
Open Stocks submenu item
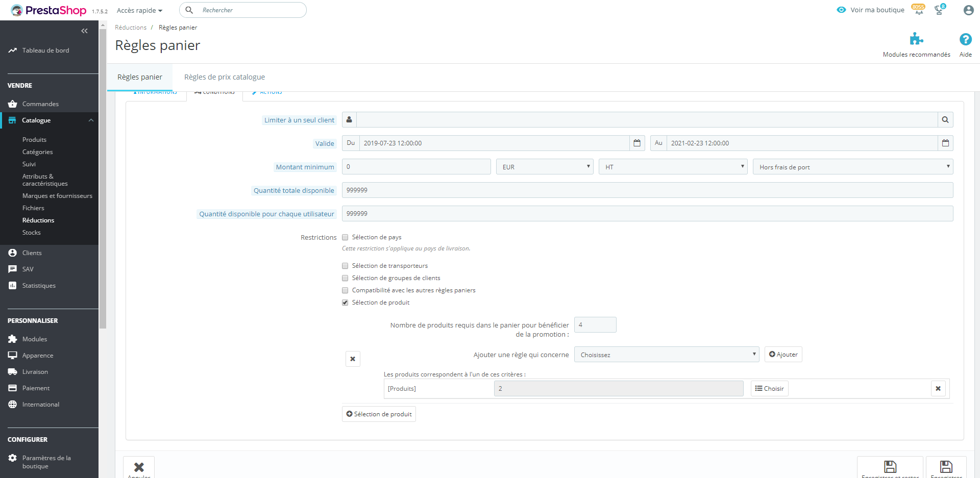click(x=31, y=233)
